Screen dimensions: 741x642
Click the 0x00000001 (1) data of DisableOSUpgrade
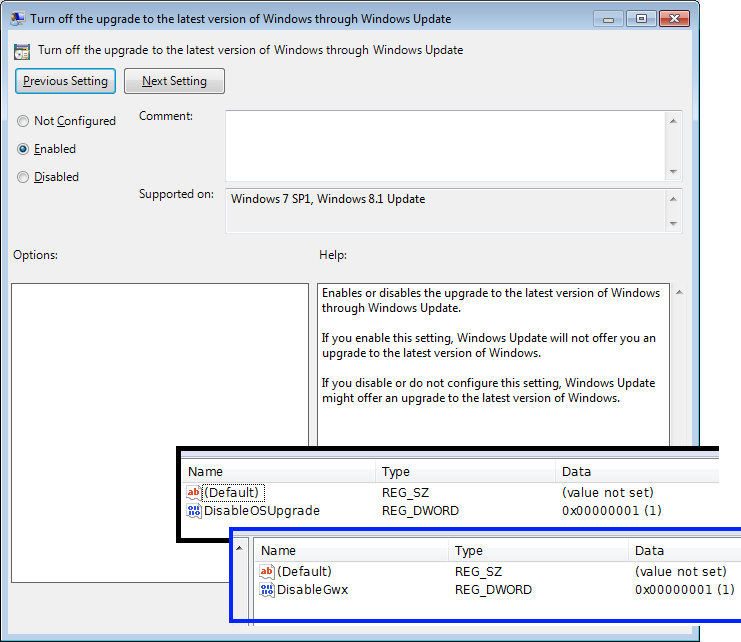coord(612,511)
